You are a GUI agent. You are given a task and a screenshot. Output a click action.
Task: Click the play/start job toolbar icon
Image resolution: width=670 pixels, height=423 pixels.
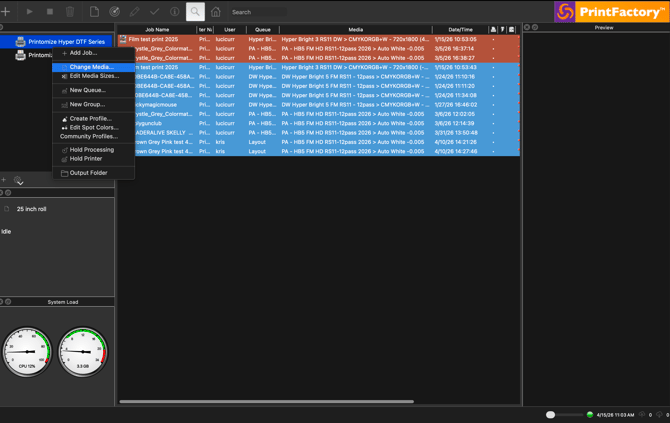point(29,12)
